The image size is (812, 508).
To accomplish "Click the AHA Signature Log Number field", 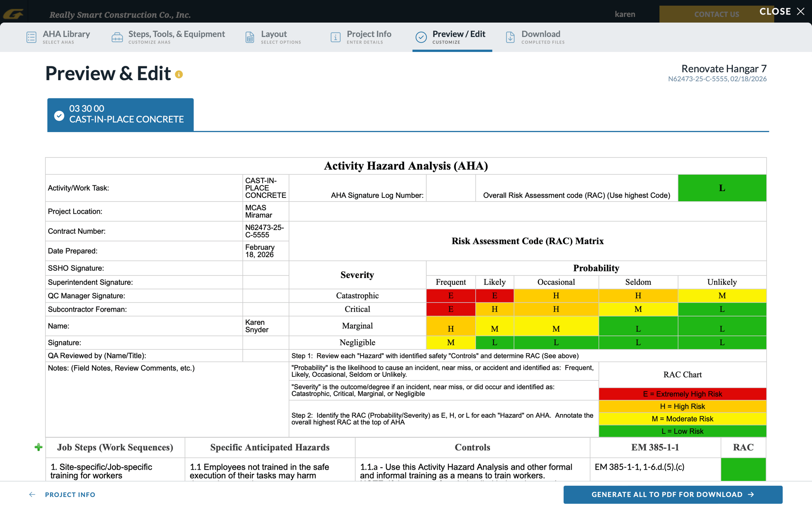I will click(451, 188).
